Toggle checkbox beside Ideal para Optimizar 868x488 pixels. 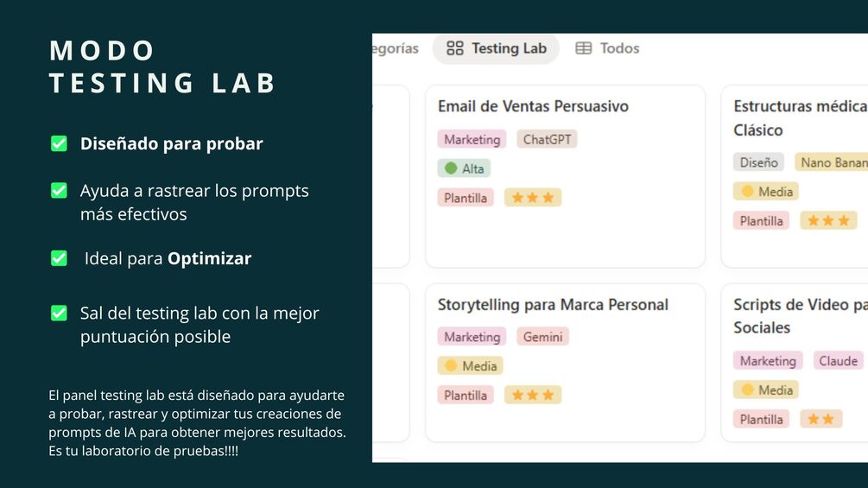59,258
